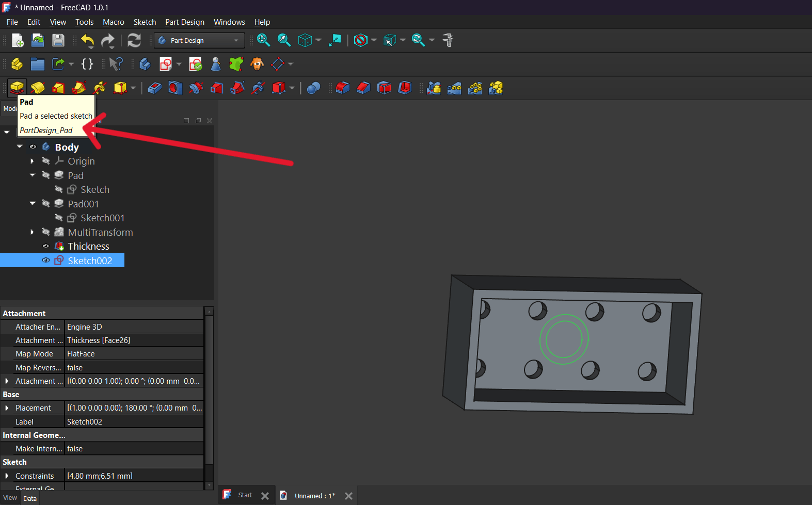Screen dimensions: 812x505
Task: Start the Additive Helix tool
Action: tap(100, 88)
